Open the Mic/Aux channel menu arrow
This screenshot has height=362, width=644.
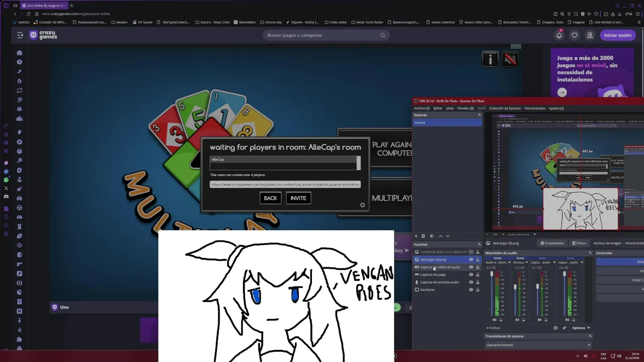pyautogui.click(x=526, y=262)
